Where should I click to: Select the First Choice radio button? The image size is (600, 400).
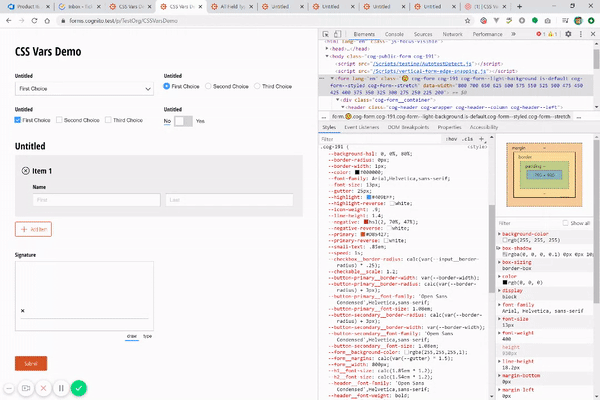166,86
